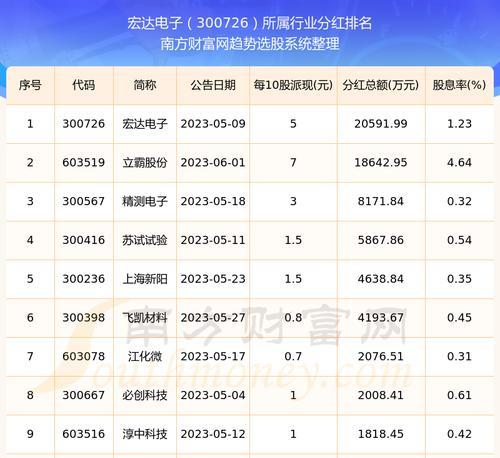Click total dividend 4638.84
The width and height of the screenshot is (500, 458).
[381, 279]
